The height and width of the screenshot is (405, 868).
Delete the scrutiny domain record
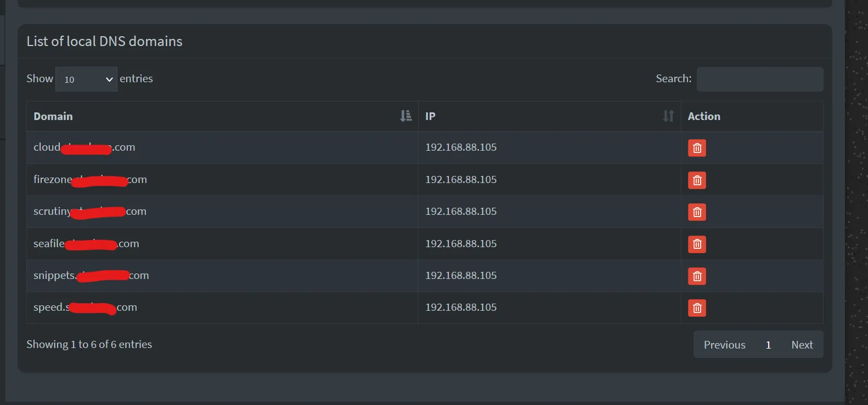pyautogui.click(x=696, y=212)
